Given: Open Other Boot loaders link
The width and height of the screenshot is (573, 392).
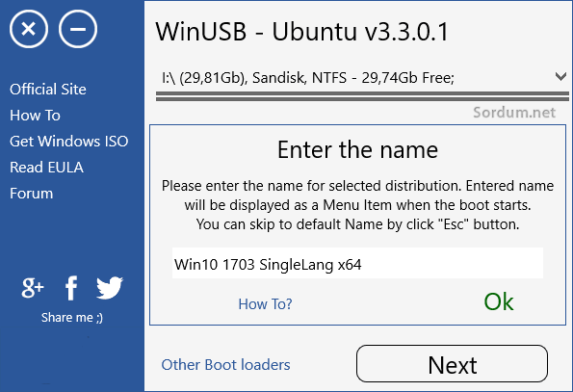Looking at the screenshot, I should pyautogui.click(x=226, y=365).
